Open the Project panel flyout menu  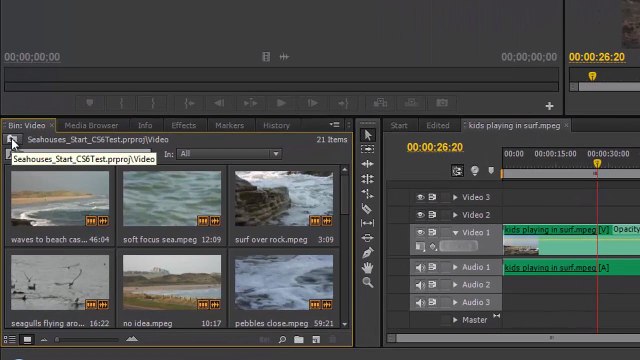[x=335, y=125]
